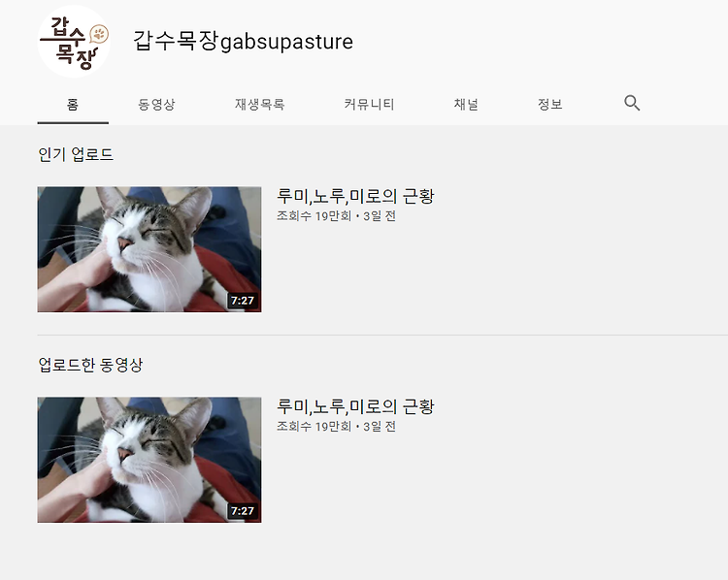Open the 업로드한 동영상 section heading
Screen dimensions: 728x580
pyautogui.click(x=90, y=365)
